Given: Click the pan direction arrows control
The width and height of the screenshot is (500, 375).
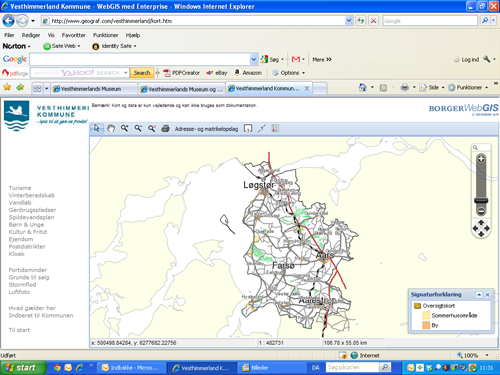Looking at the screenshot, I should click(x=481, y=228).
